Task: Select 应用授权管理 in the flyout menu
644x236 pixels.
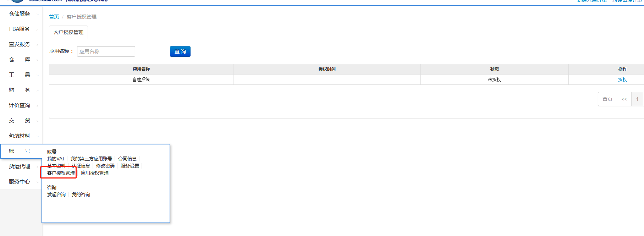Action: pyautogui.click(x=95, y=173)
